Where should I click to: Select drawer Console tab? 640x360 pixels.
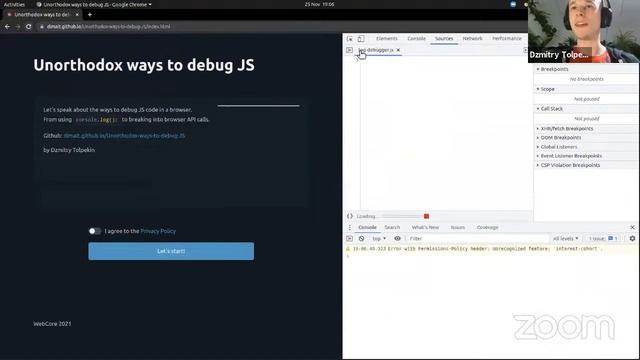coord(367,227)
